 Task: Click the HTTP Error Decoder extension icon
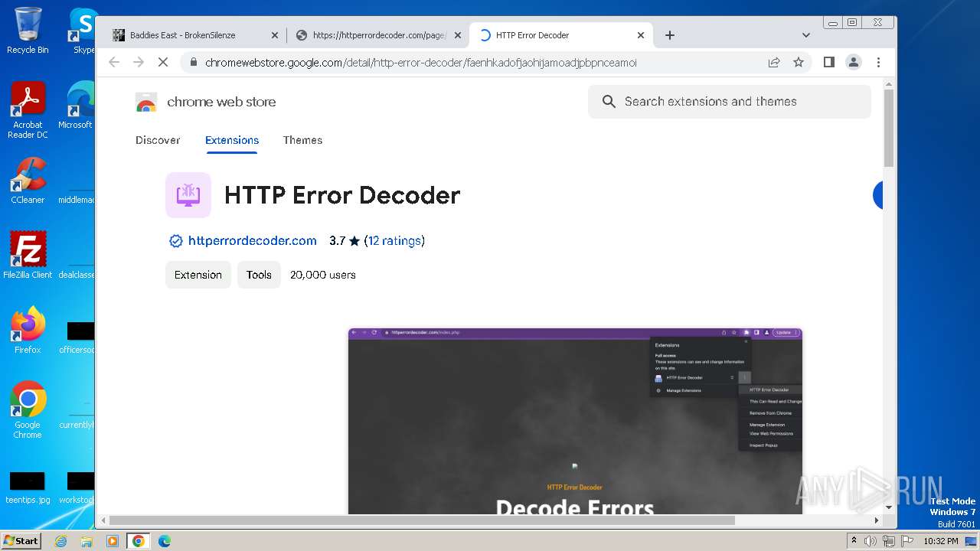188,195
